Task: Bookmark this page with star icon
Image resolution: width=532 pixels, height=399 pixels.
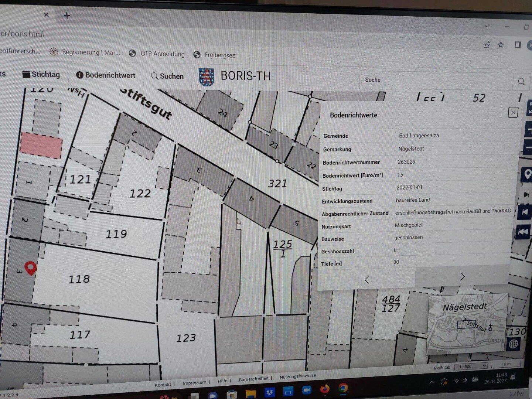Action: pyautogui.click(x=501, y=45)
